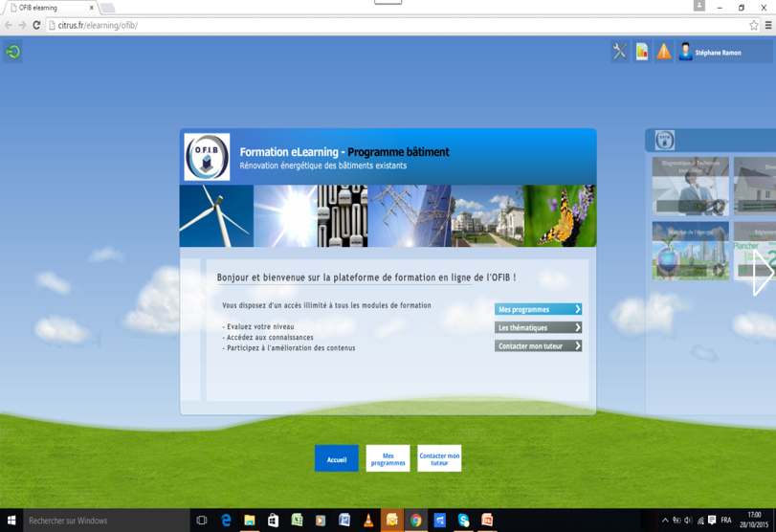Open the Chrome hamburger menu

(x=767, y=25)
